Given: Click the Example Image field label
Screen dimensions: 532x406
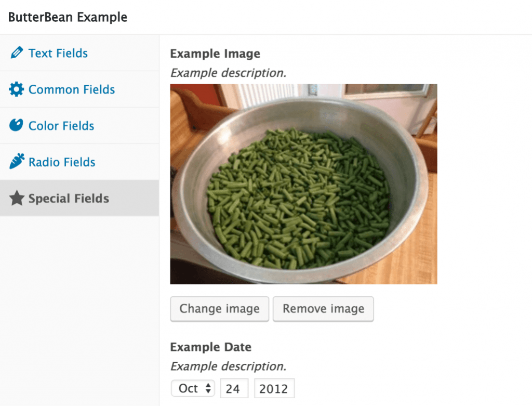Looking at the screenshot, I should tap(215, 54).
